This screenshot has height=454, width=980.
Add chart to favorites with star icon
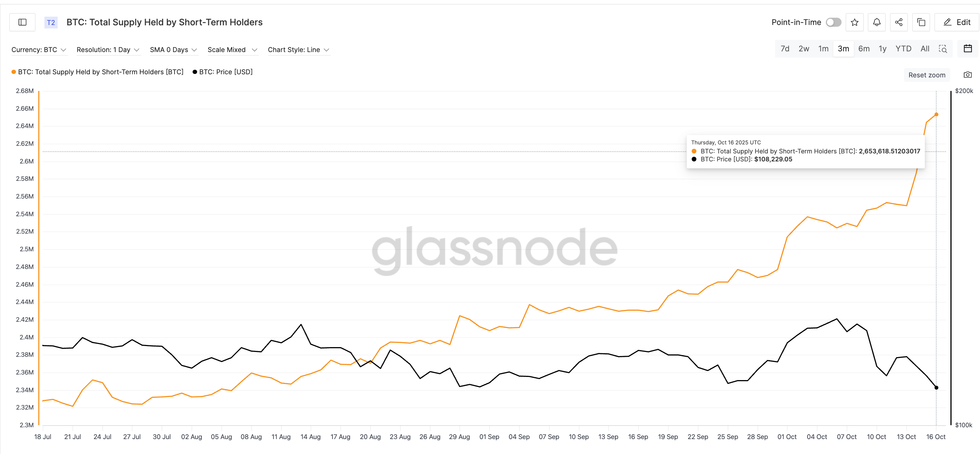854,22
